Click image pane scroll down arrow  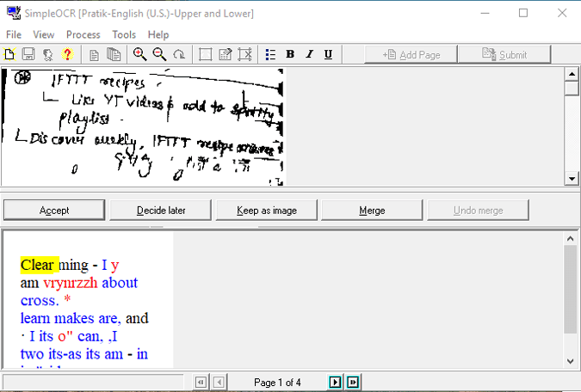(x=572, y=179)
